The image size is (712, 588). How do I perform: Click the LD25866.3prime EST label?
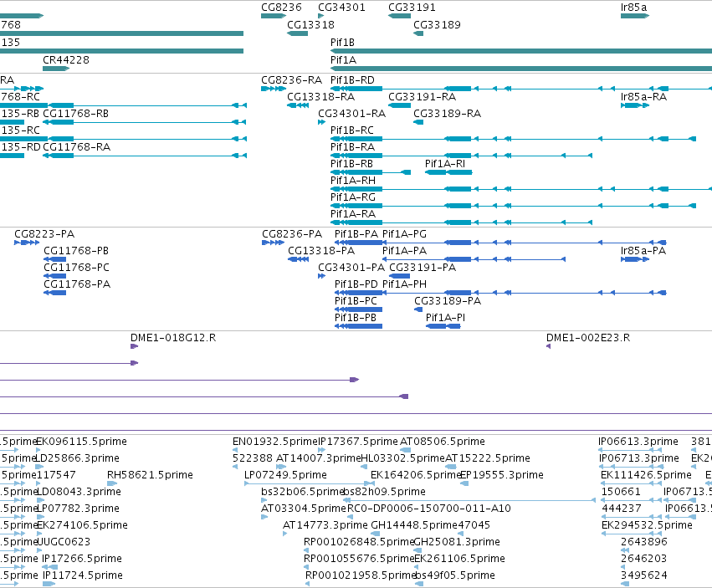pyautogui.click(x=78, y=458)
